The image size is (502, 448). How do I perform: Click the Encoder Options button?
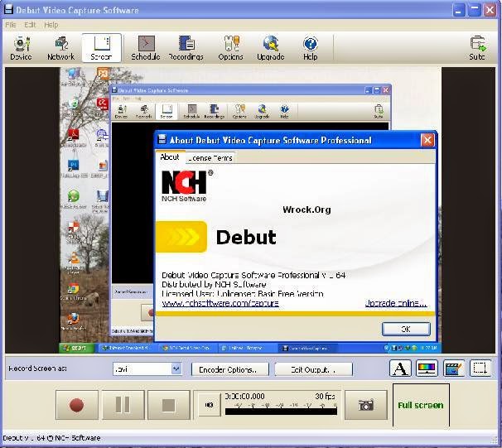point(229,369)
